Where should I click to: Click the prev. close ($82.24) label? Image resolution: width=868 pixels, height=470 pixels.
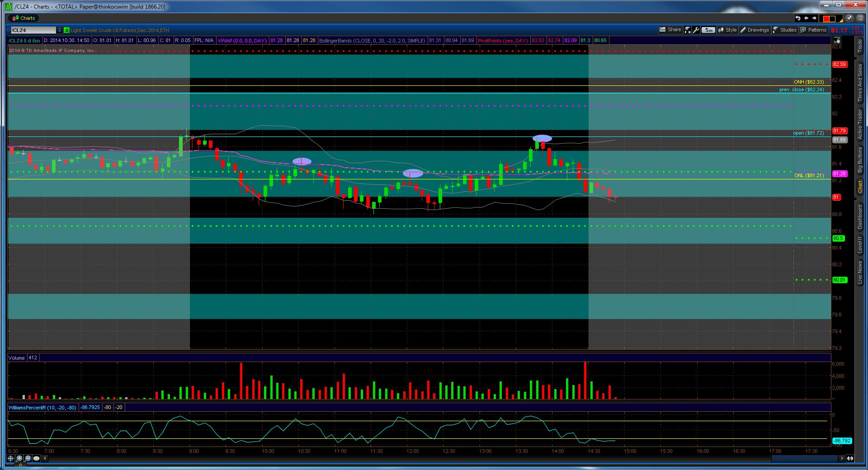coord(802,89)
